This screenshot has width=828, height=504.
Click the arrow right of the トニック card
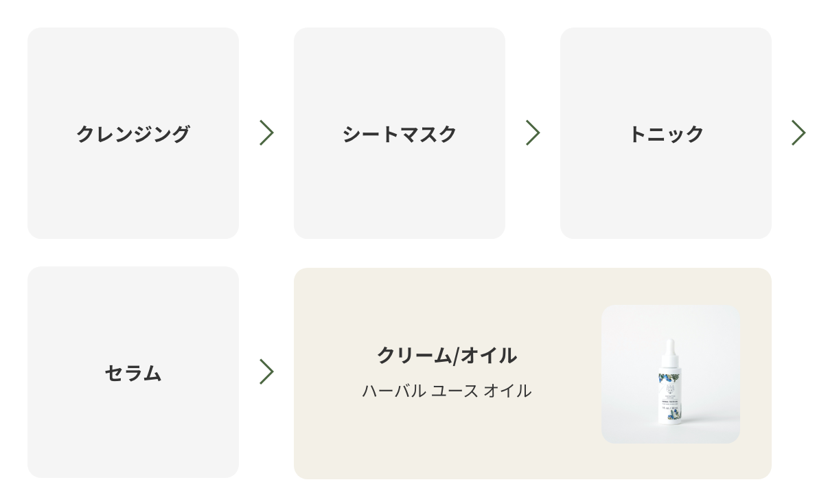[x=798, y=133]
